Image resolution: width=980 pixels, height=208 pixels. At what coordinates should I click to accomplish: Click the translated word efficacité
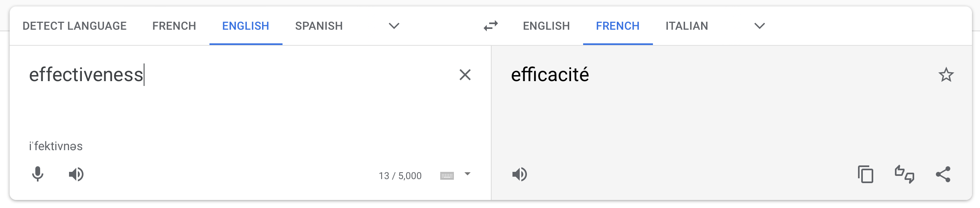point(550,75)
